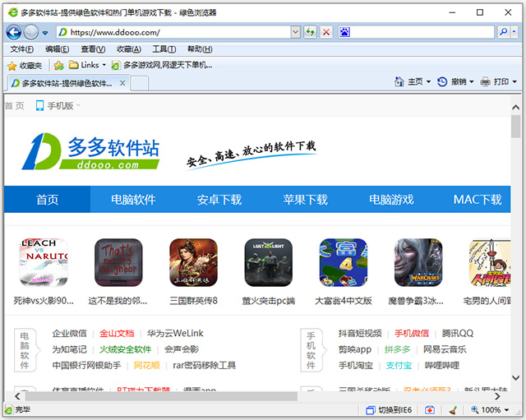Click the red cross repair status icon
This screenshot has width=526, height=420.
pyautogui.click(x=429, y=410)
